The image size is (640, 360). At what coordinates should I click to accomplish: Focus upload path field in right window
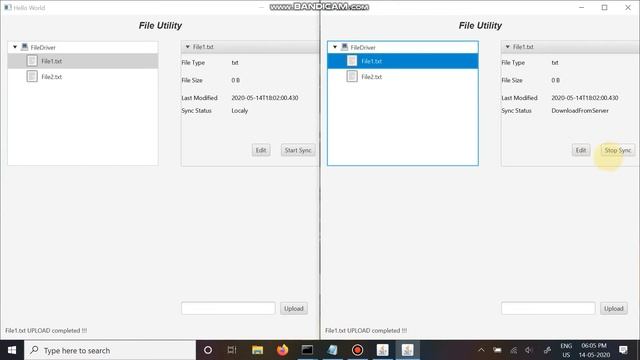pos(548,308)
